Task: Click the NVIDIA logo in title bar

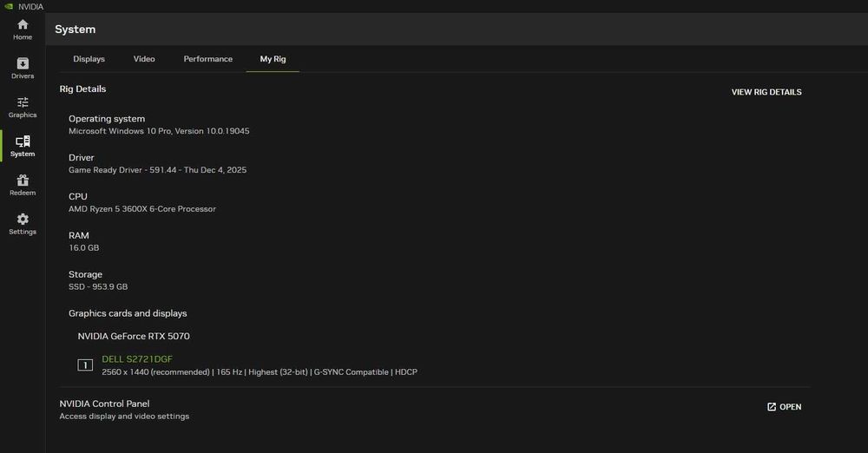Action: pos(9,7)
